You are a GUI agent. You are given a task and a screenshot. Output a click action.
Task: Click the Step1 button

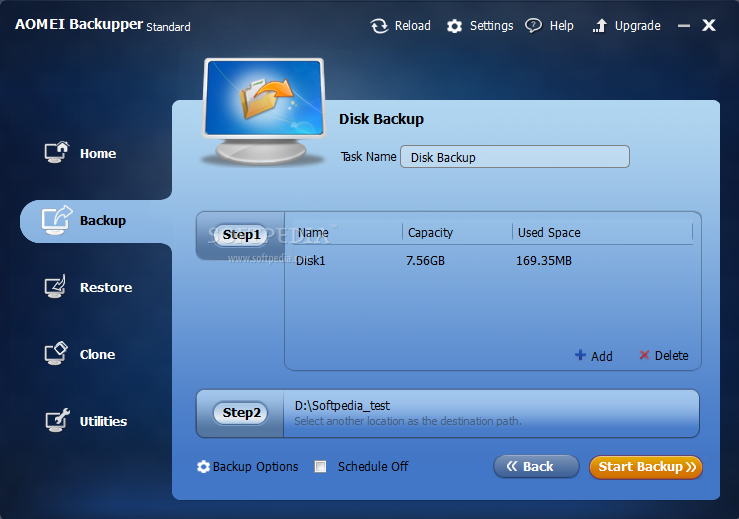point(241,235)
